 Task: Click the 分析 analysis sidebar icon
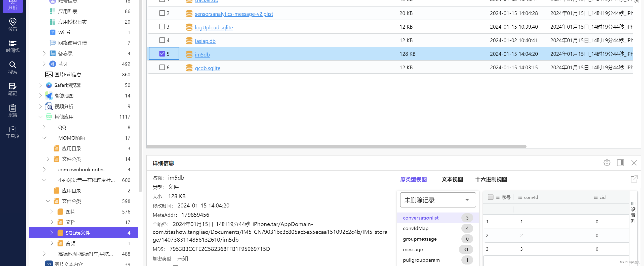pyautogui.click(x=13, y=5)
